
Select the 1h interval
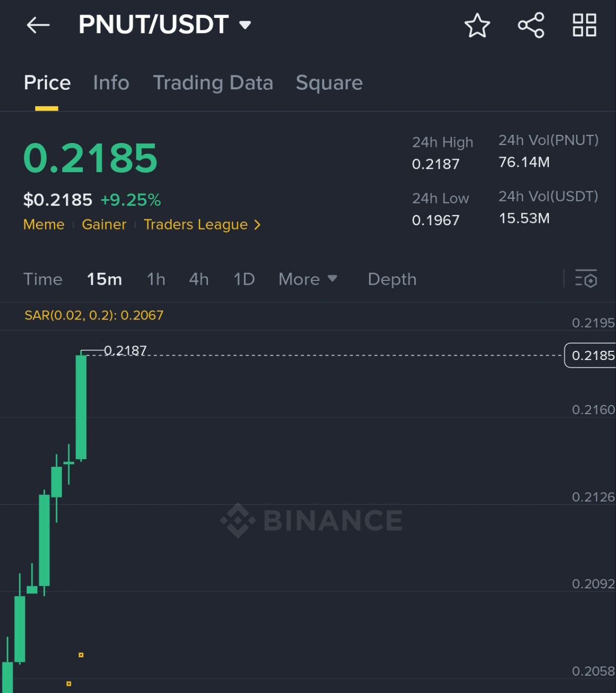click(x=156, y=279)
